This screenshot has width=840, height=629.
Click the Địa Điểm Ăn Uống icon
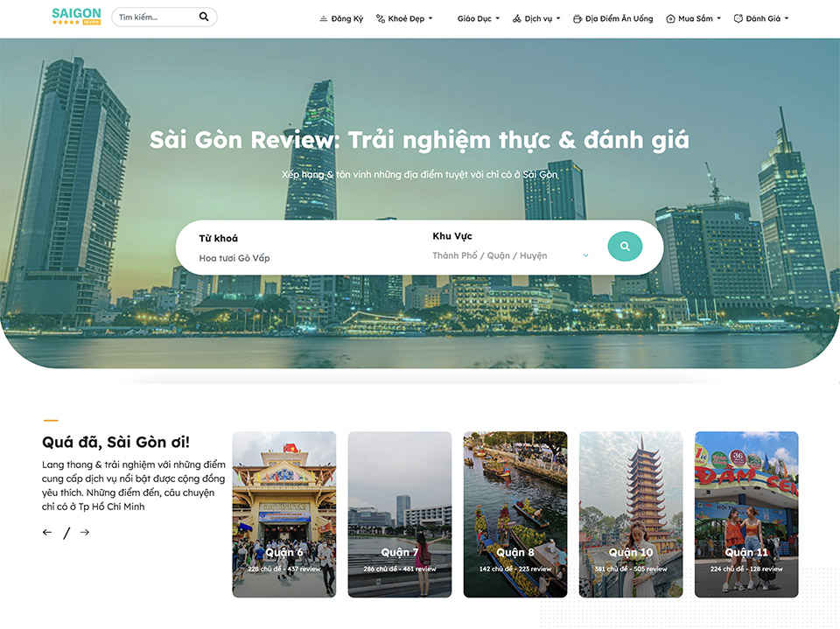[577, 17]
